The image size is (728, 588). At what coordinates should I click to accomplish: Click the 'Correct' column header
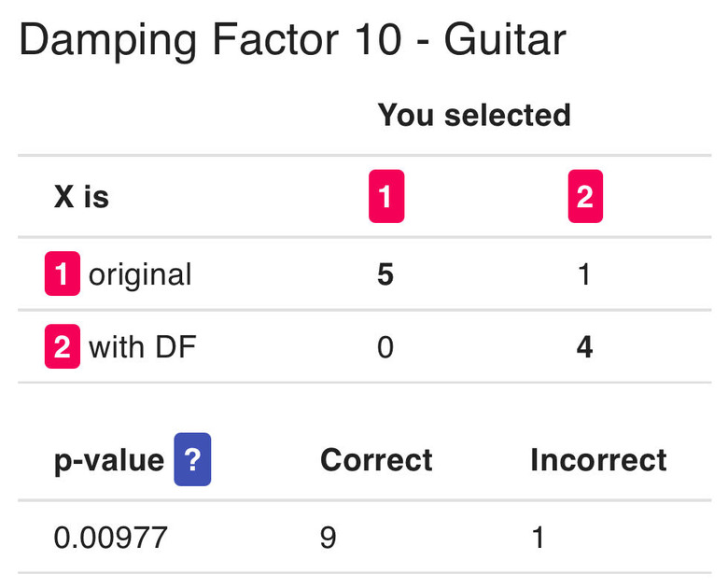pos(376,460)
